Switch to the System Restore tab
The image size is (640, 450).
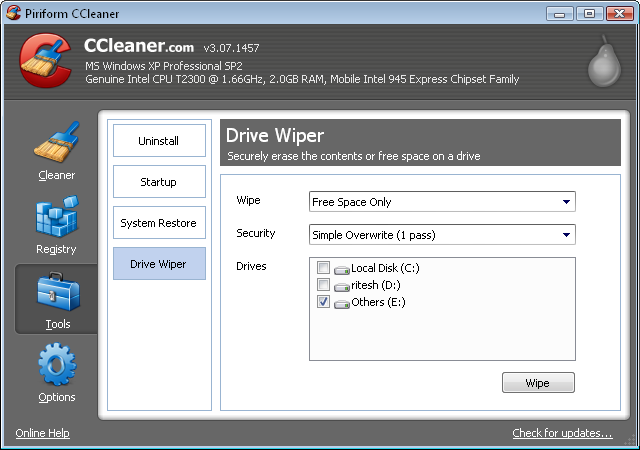coord(159,223)
